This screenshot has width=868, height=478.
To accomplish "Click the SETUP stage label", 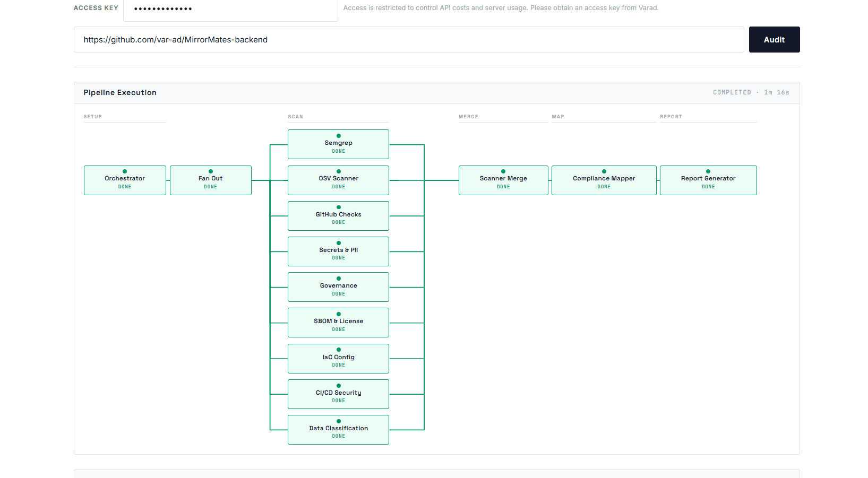I will click(92, 117).
